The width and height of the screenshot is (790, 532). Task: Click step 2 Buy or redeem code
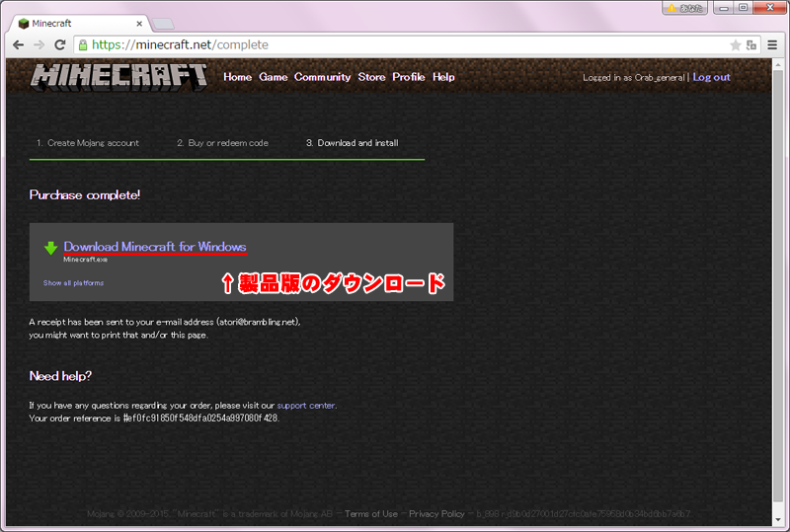click(222, 143)
